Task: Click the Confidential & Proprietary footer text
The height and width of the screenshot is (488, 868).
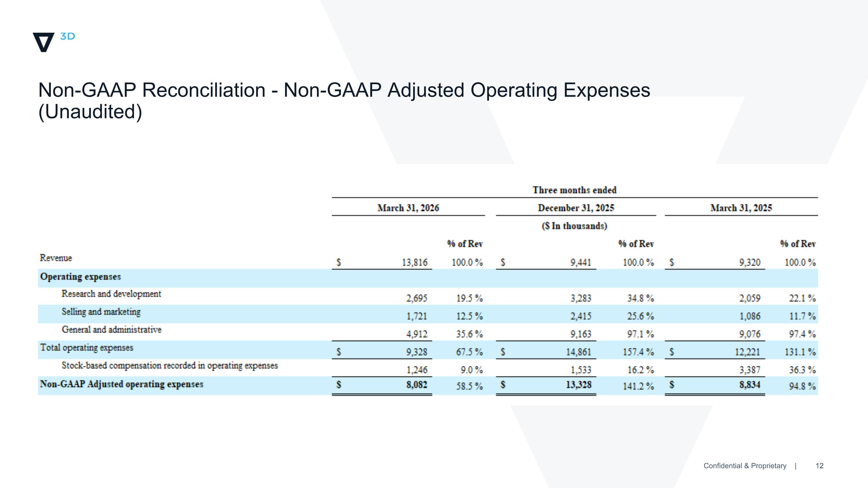Action: pyautogui.click(x=745, y=466)
